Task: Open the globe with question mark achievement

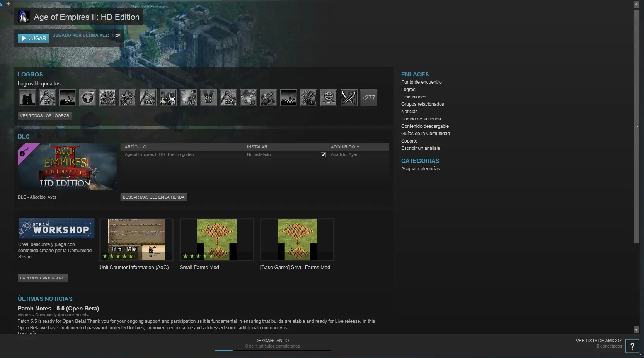Action: pyautogui.click(x=88, y=98)
